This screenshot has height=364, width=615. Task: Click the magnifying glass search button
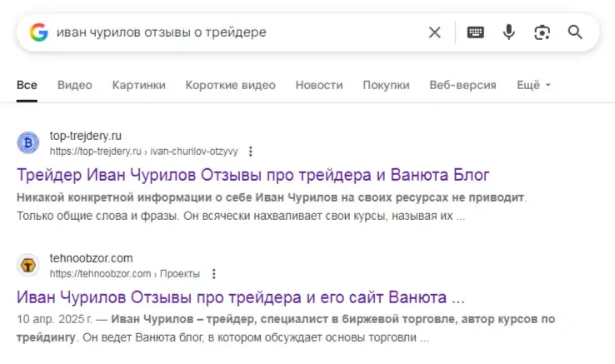click(x=575, y=32)
